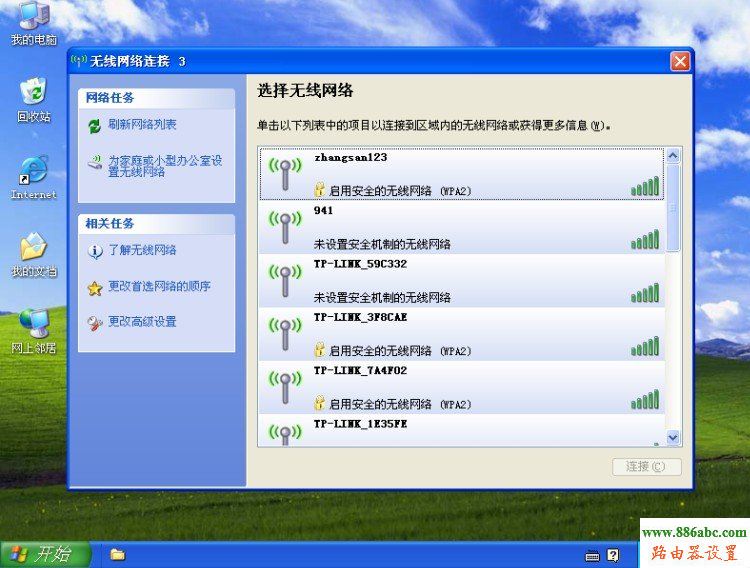This screenshot has height=568, width=750.
Task: Click signal strength bars of network 941
Action: pyautogui.click(x=645, y=239)
